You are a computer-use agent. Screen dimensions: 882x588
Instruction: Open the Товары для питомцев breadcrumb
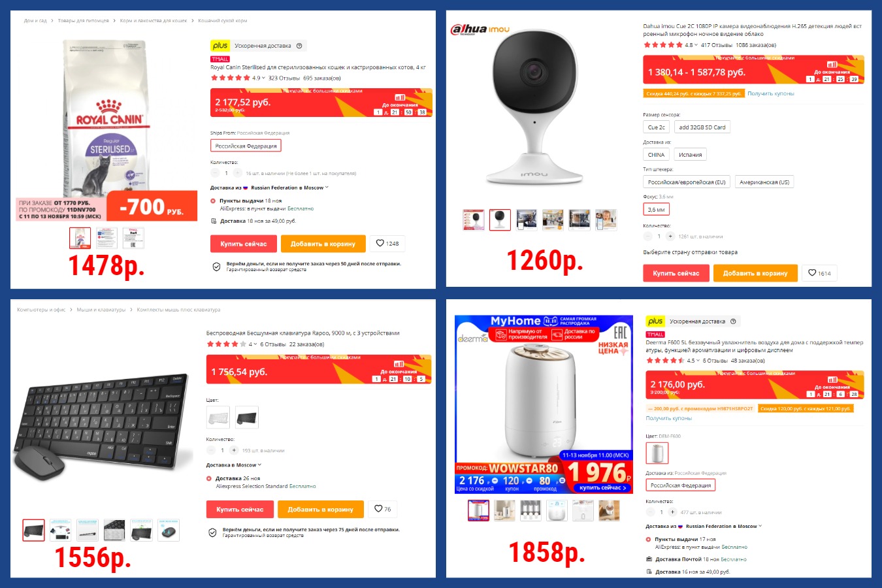(x=83, y=21)
